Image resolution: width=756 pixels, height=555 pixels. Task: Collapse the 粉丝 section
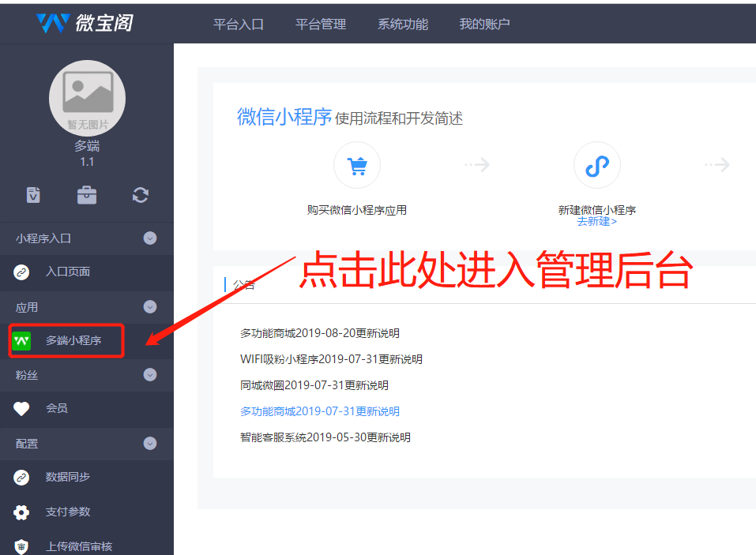click(x=150, y=375)
